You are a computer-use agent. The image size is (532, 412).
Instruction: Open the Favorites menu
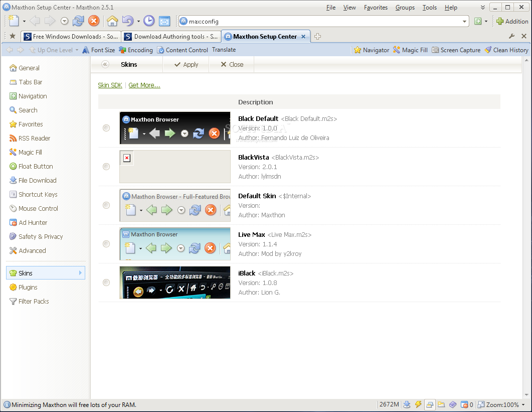(x=376, y=8)
